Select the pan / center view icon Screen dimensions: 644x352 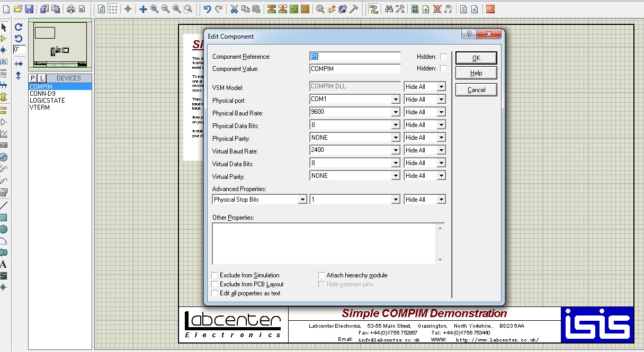click(x=143, y=9)
